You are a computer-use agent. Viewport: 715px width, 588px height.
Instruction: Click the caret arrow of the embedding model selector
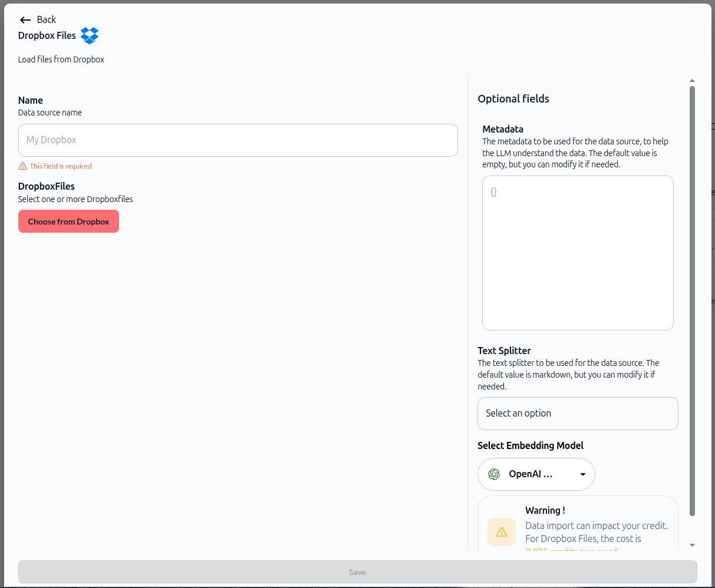click(583, 475)
